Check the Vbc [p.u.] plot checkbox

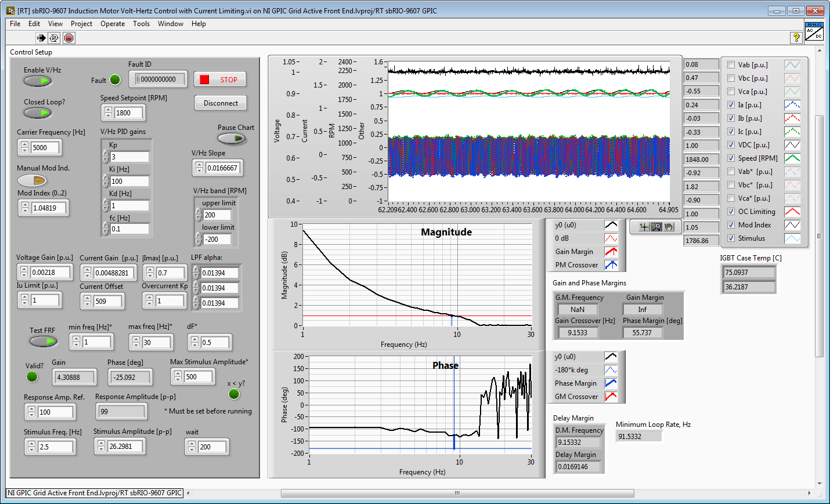tap(731, 78)
